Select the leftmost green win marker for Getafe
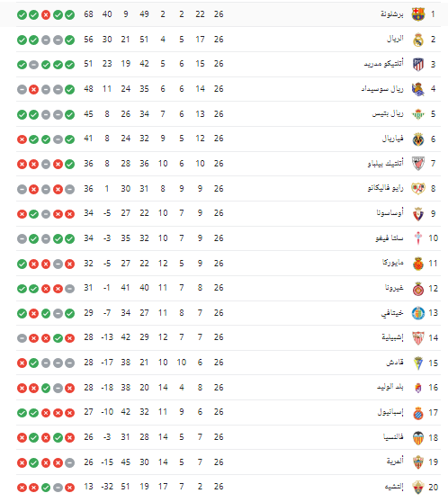 pos(22,313)
